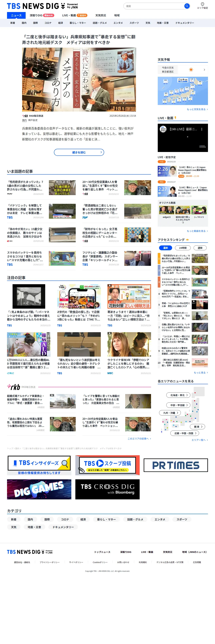Image resolution: width=215 pixels, height=644 pixels.
Task: Open main article lead image
Action: [x=79, y=80]
